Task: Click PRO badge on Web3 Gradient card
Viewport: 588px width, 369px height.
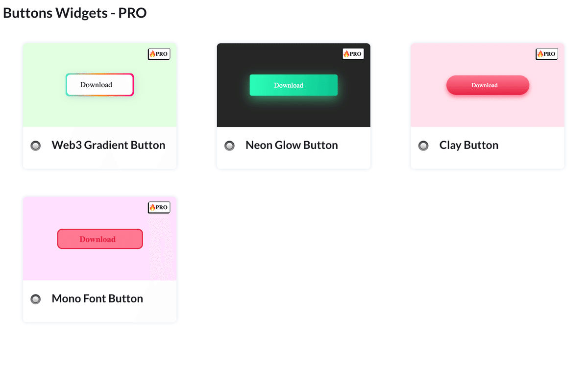Action: coord(159,54)
